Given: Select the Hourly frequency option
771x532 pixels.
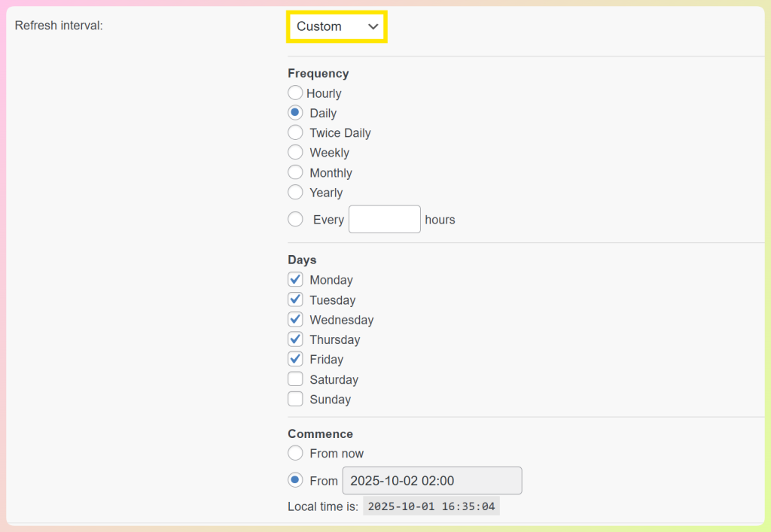Looking at the screenshot, I should [x=295, y=93].
